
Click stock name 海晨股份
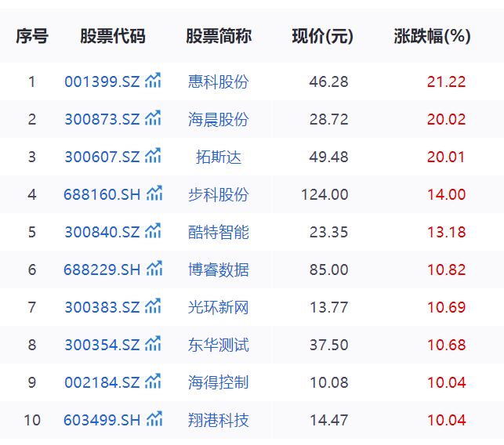219,119
